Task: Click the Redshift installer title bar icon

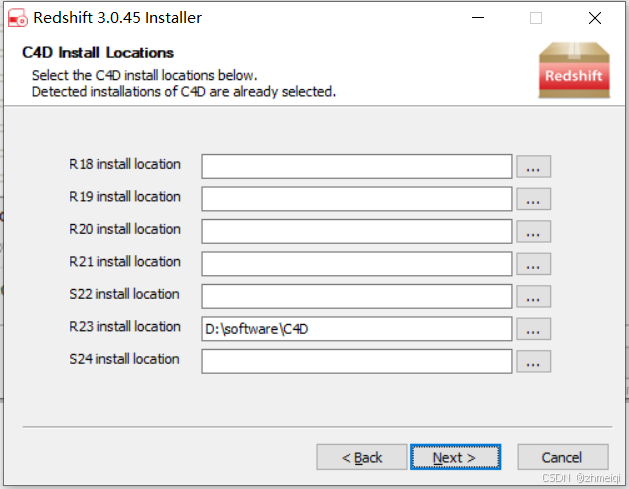Action: [x=18, y=18]
